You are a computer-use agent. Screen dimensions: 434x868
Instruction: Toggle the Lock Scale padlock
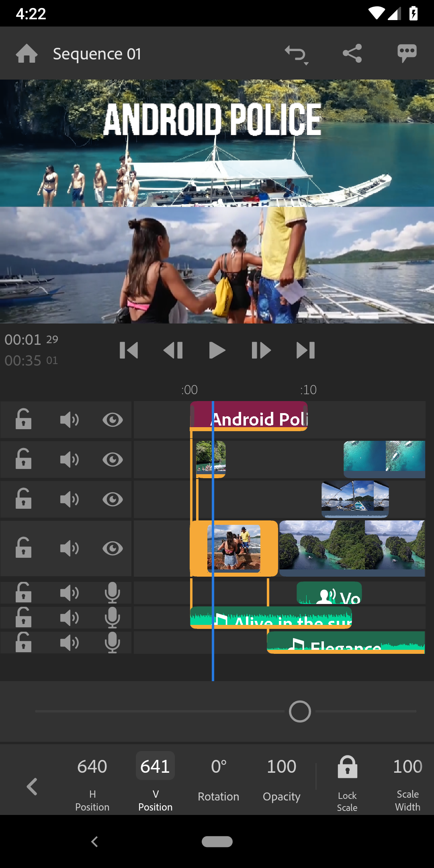(x=347, y=767)
